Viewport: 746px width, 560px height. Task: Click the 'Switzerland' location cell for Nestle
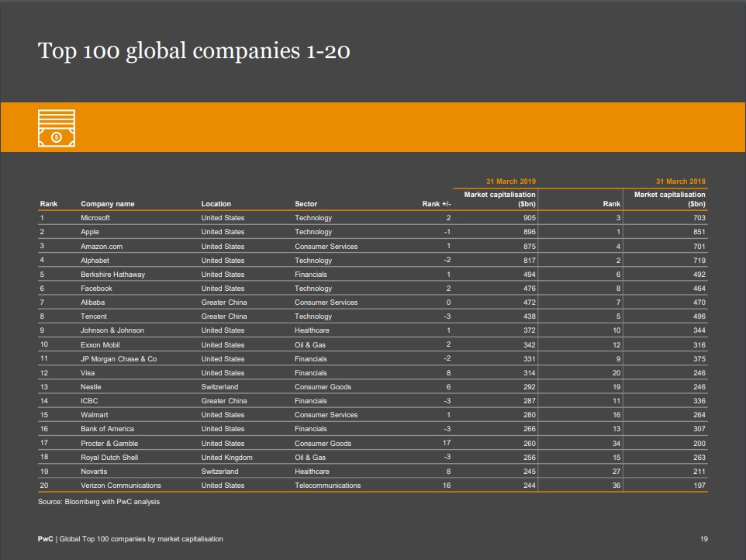click(x=219, y=387)
